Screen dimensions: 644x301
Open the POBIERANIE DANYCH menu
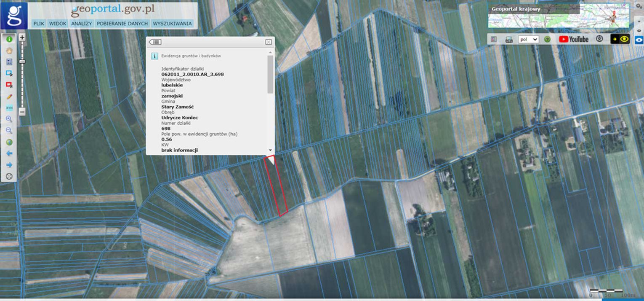[x=122, y=24]
